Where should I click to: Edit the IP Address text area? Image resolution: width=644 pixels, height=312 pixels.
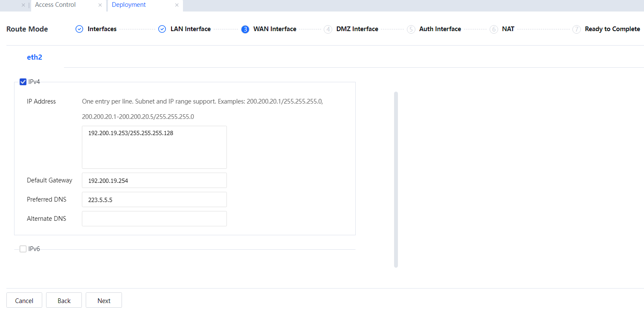coord(154,147)
